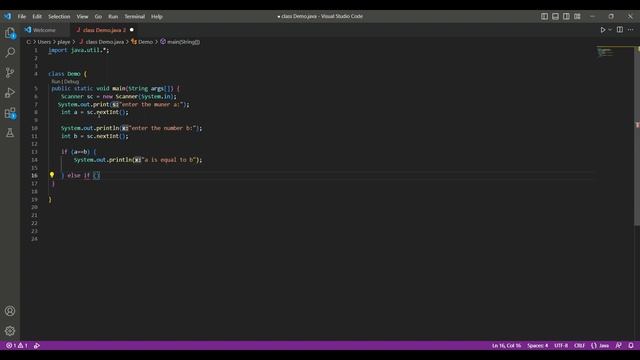Open the View menu
The width and height of the screenshot is (640, 360).
82,16
